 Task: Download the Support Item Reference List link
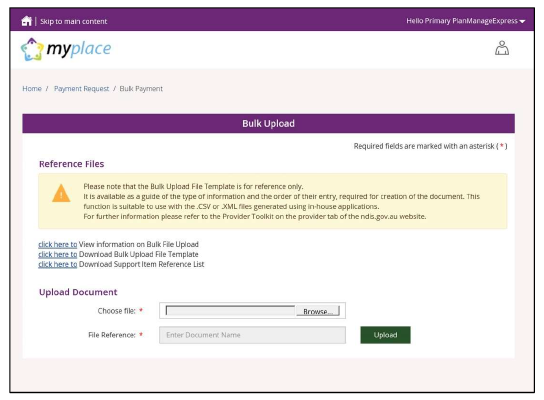[58, 264]
